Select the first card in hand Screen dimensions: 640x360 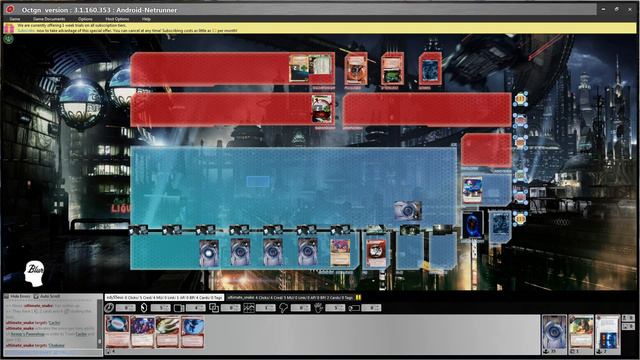[x=118, y=331]
